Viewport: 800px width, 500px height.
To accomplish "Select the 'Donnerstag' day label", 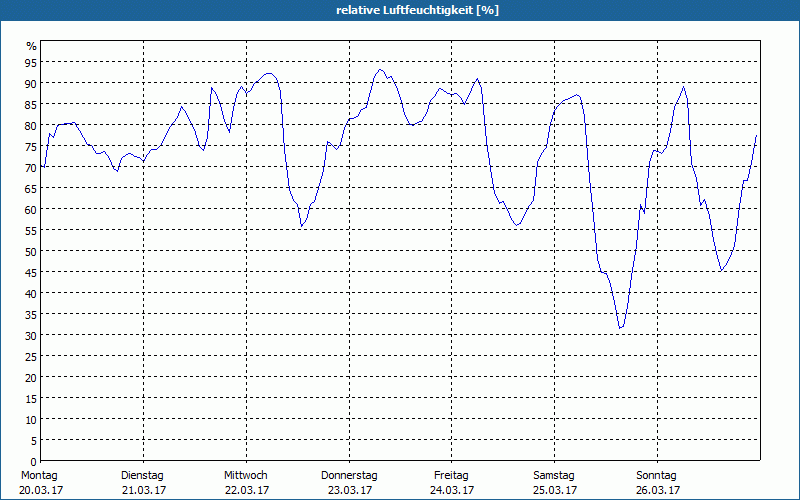I will [x=349, y=475].
